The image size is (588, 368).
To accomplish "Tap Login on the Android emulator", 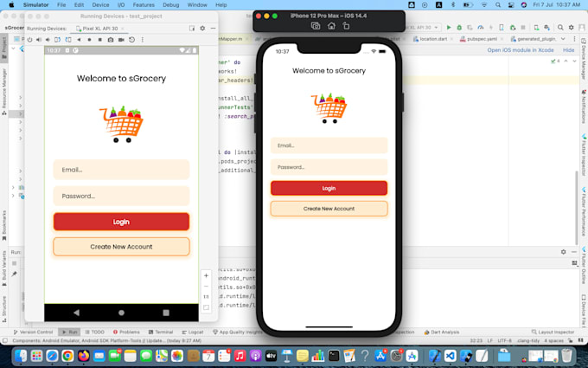I will click(x=121, y=222).
